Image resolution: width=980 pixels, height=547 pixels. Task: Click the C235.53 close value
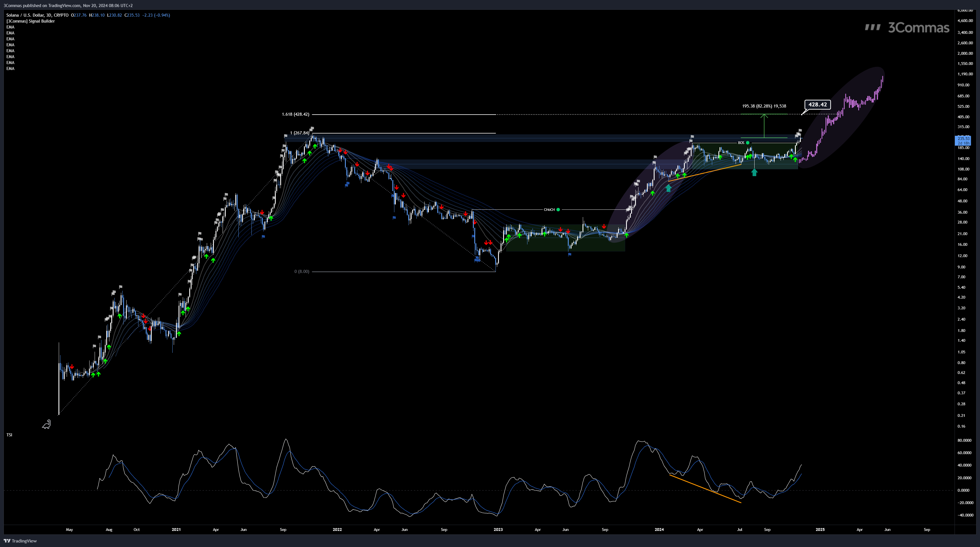pyautogui.click(x=132, y=15)
